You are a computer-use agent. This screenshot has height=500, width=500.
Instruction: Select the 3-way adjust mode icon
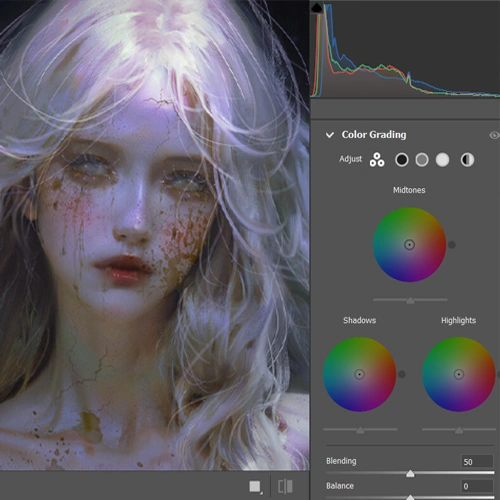[377, 160]
